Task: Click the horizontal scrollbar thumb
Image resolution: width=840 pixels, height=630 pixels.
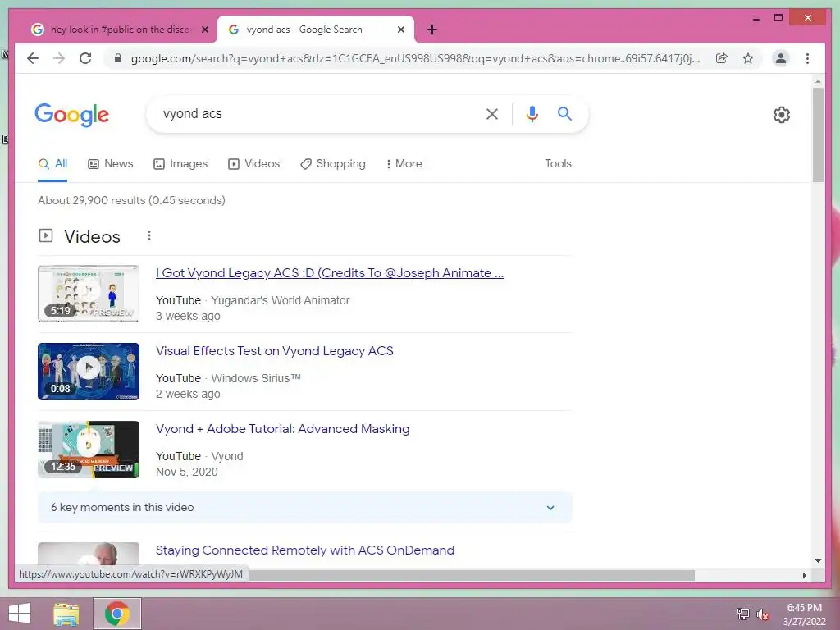Action: [472, 575]
